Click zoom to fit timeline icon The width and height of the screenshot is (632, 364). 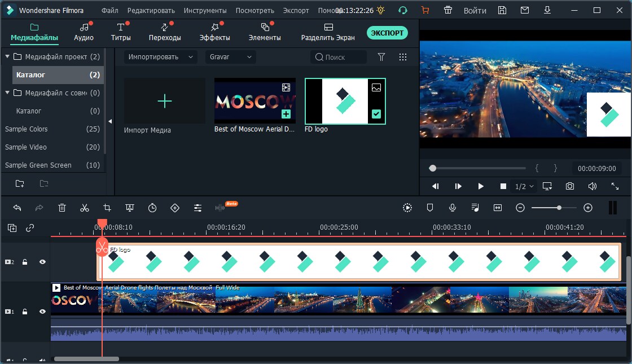click(497, 208)
